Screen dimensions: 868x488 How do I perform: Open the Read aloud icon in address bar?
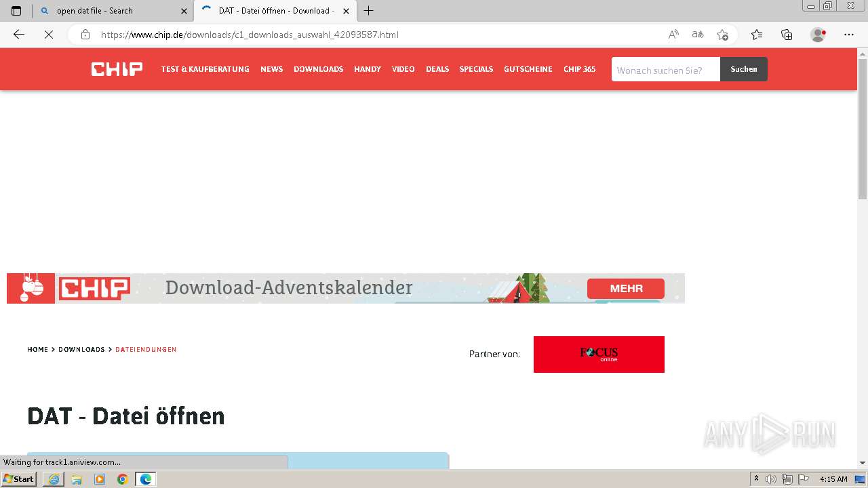pyautogui.click(x=673, y=35)
